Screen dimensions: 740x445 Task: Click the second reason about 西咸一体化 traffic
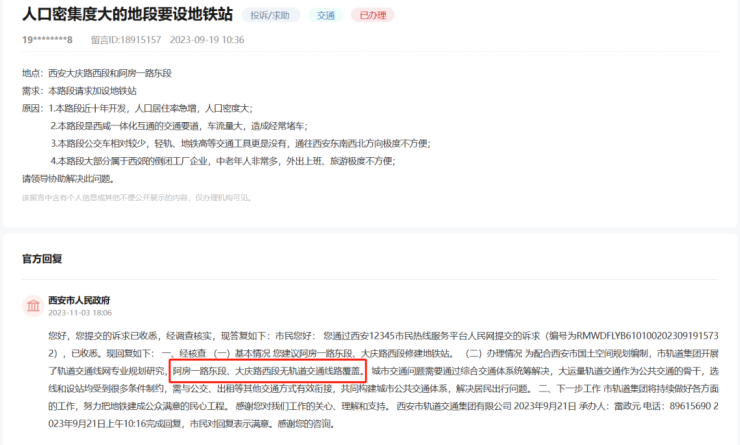click(x=179, y=126)
